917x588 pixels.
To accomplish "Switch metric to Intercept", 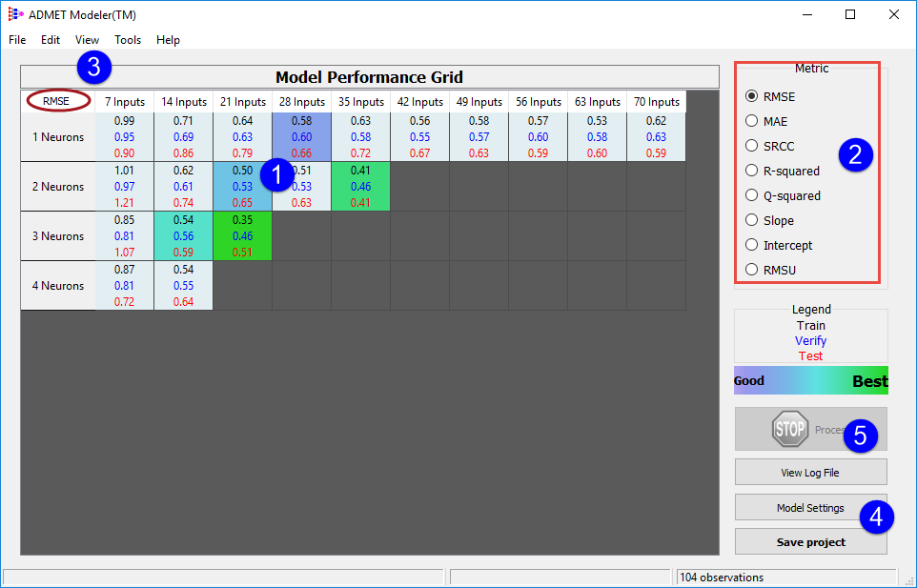I will 751,245.
